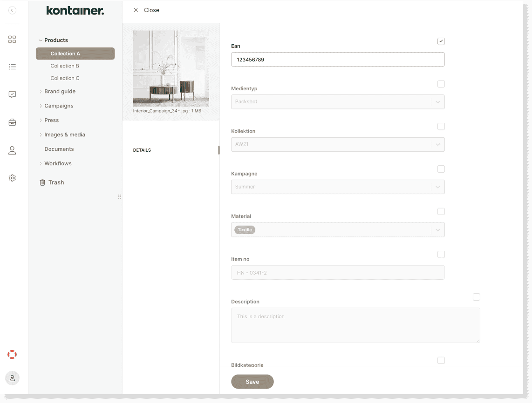Select Collection B in the sidebar

pyautogui.click(x=65, y=66)
